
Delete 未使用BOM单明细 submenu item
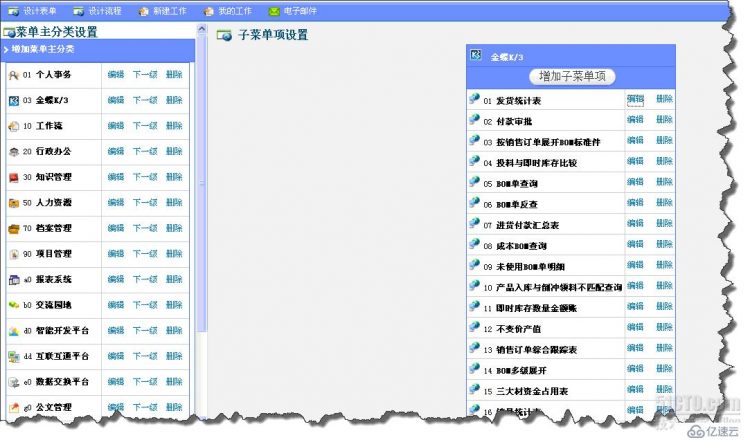pos(664,265)
